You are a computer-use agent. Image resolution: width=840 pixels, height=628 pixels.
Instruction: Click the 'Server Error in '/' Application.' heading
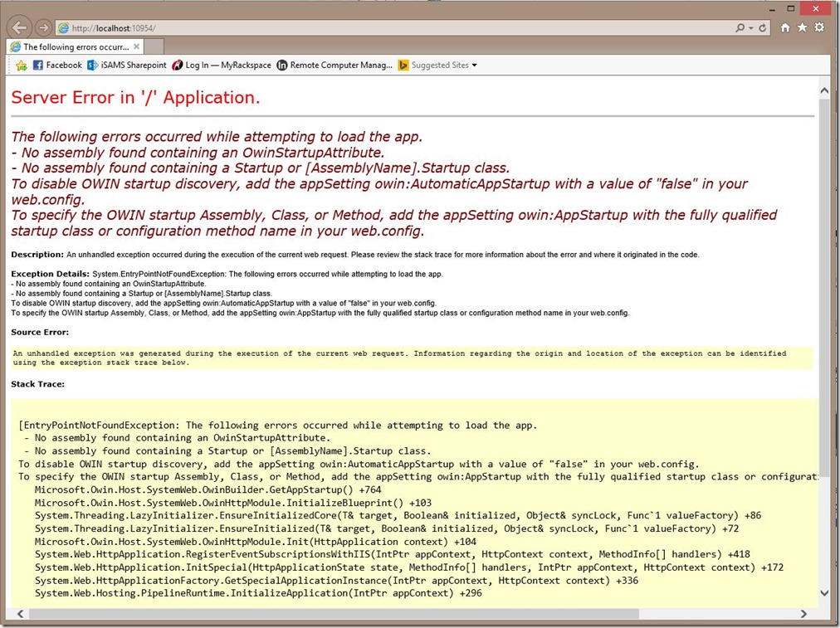tap(135, 97)
